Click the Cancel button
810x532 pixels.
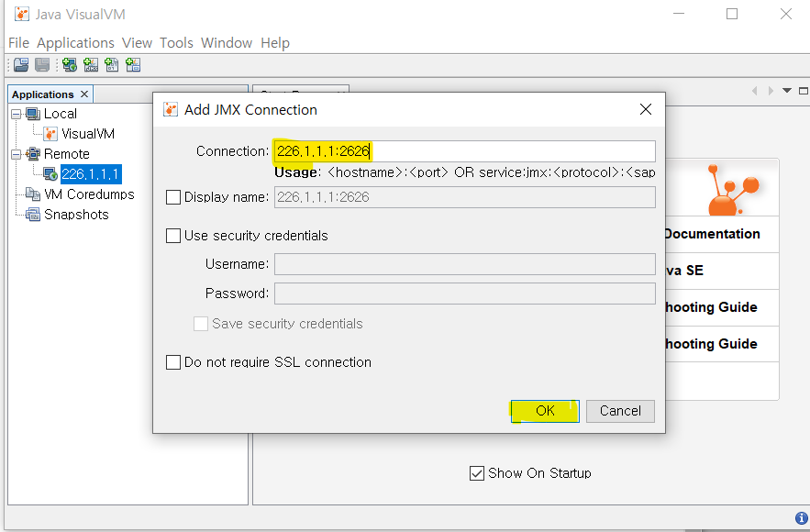tap(620, 411)
